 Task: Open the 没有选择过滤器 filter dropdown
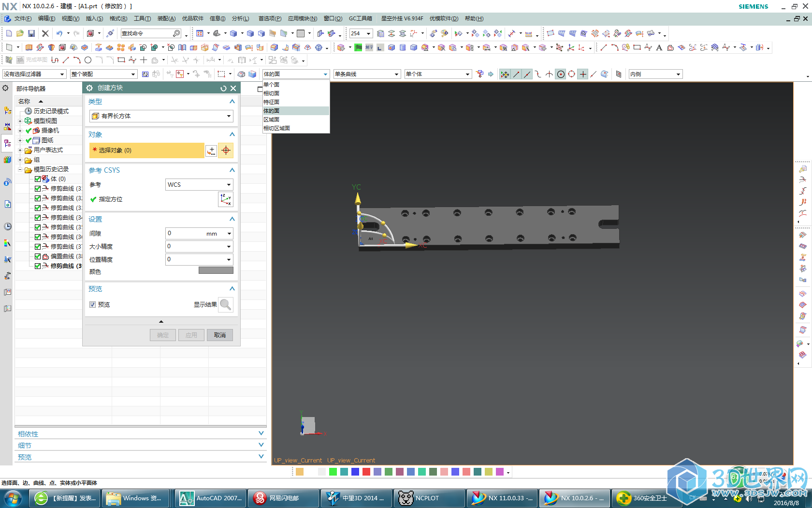pyautogui.click(x=34, y=74)
